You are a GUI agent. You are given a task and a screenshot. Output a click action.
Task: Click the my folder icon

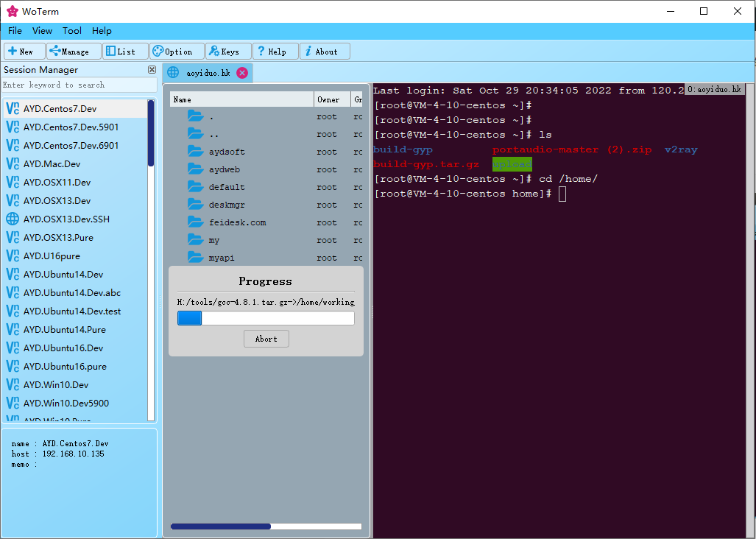[x=195, y=239]
